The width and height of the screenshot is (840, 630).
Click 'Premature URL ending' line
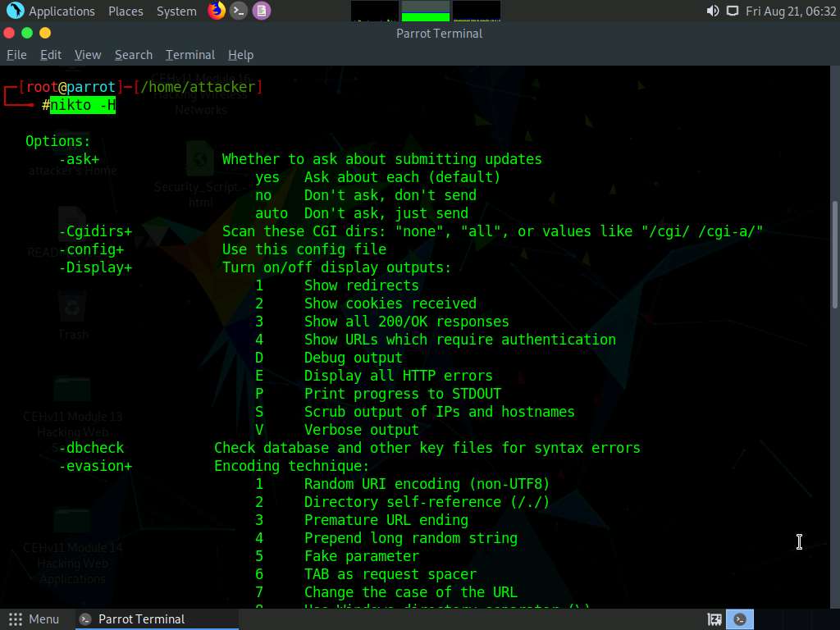coord(386,520)
